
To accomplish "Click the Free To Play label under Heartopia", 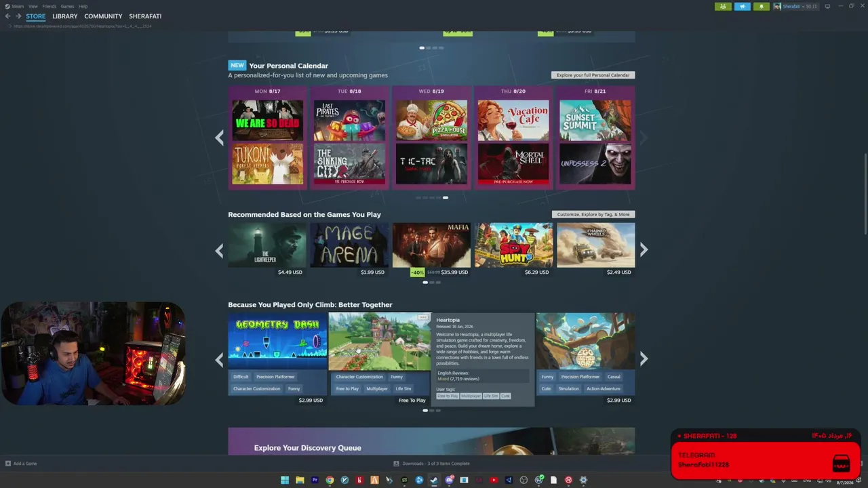I will (x=412, y=401).
